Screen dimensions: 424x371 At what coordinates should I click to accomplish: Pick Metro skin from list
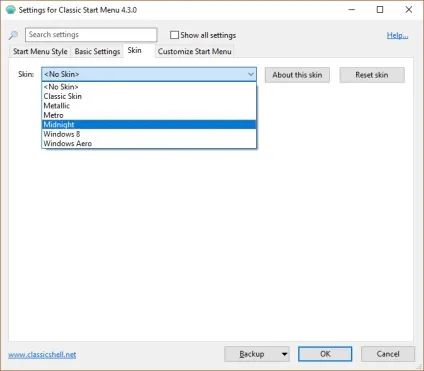[149, 115]
